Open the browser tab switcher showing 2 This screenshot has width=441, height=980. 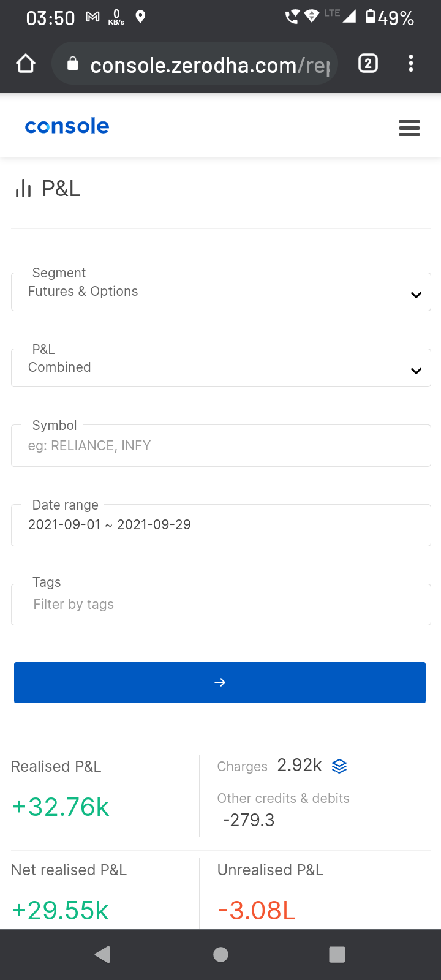pyautogui.click(x=367, y=64)
